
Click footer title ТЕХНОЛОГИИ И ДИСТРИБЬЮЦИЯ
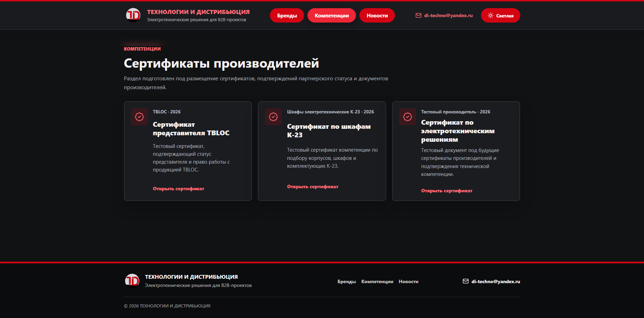191,277
